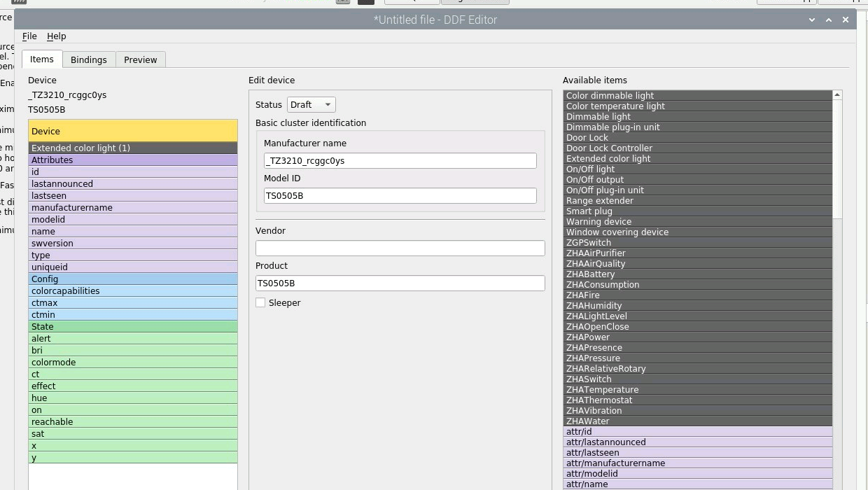Screen dimensions: 868x490
Task: Select the 'uniqueid' attribute row
Action: pyautogui.click(x=133, y=267)
